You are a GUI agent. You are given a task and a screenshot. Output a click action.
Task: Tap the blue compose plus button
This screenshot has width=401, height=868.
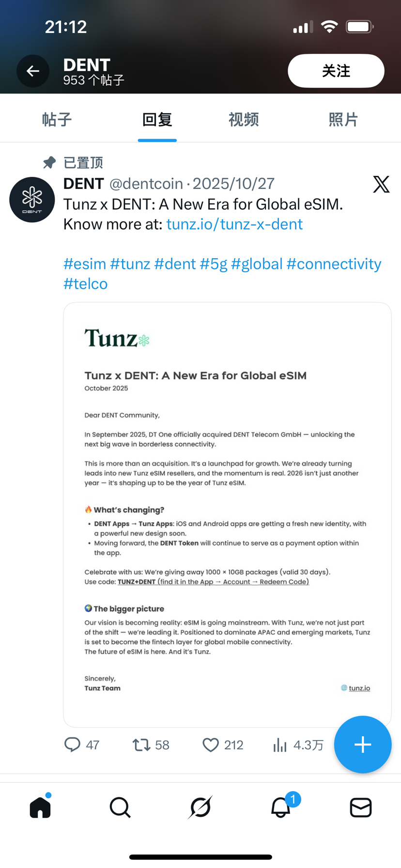coord(362,744)
